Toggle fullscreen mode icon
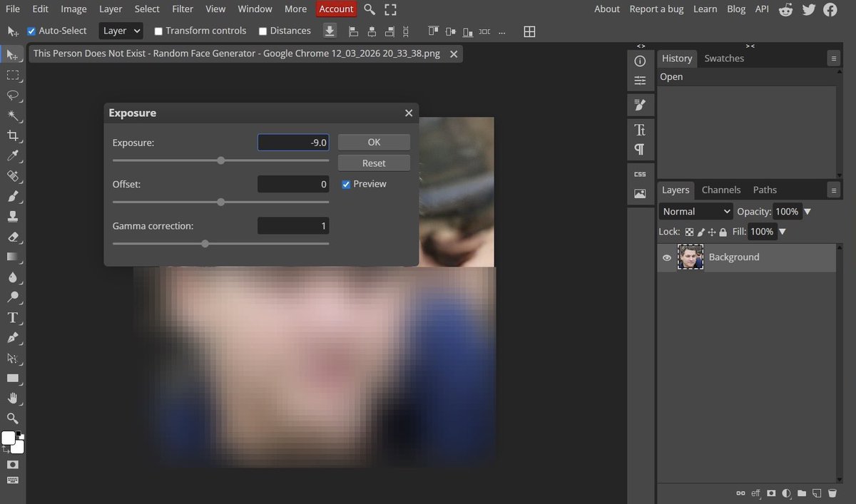The height and width of the screenshot is (504, 856). pos(390,9)
